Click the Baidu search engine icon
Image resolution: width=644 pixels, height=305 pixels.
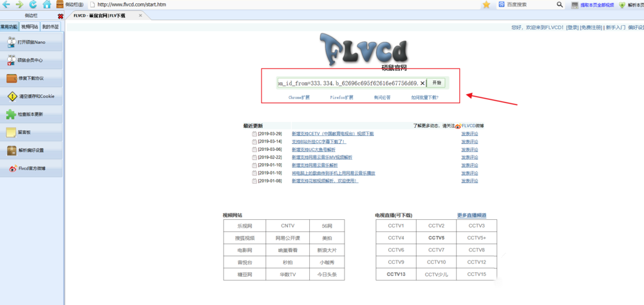tap(501, 5)
